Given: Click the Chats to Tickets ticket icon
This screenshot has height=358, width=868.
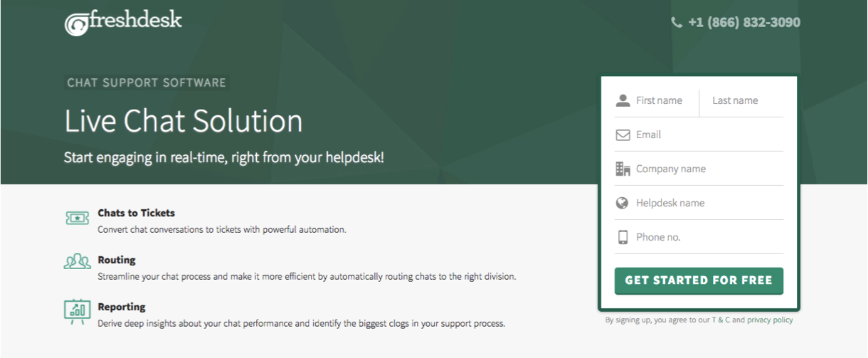Looking at the screenshot, I should pyautogui.click(x=77, y=219).
